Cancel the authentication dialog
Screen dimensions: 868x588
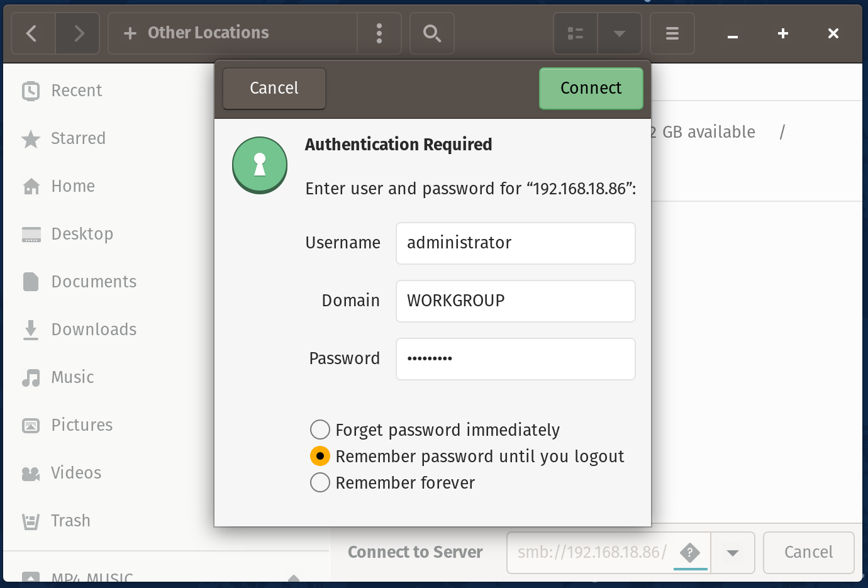(x=274, y=88)
